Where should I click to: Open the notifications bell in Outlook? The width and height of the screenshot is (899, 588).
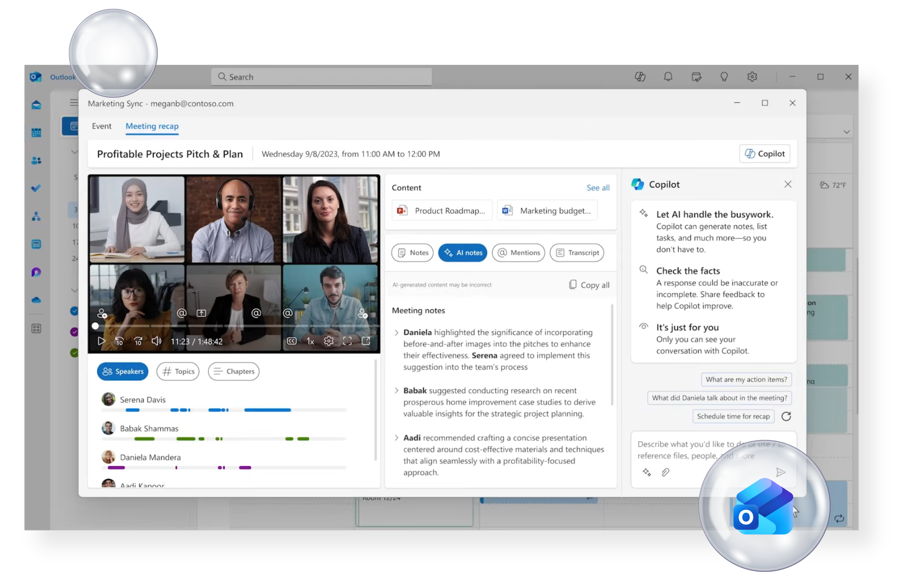(668, 77)
